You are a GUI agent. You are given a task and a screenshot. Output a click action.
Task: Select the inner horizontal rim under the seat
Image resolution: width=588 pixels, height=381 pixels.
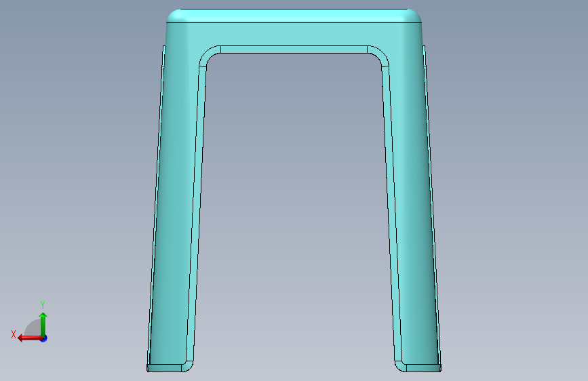[x=294, y=49]
